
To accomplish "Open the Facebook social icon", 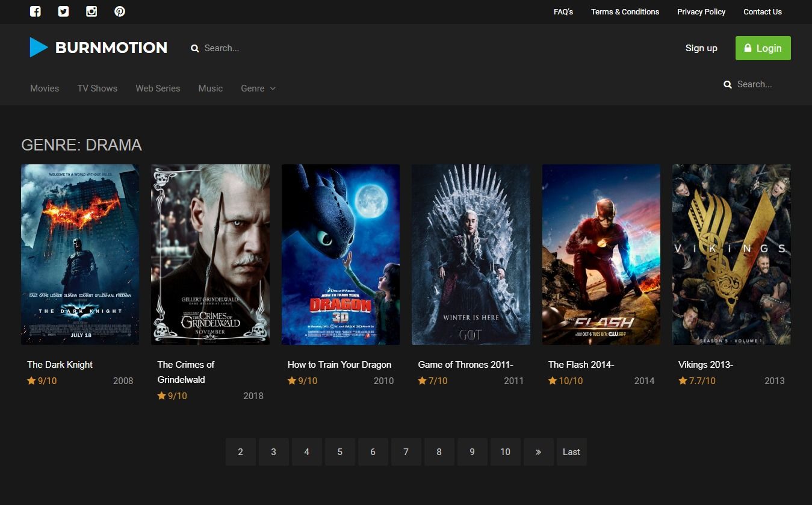I will 35,11.
